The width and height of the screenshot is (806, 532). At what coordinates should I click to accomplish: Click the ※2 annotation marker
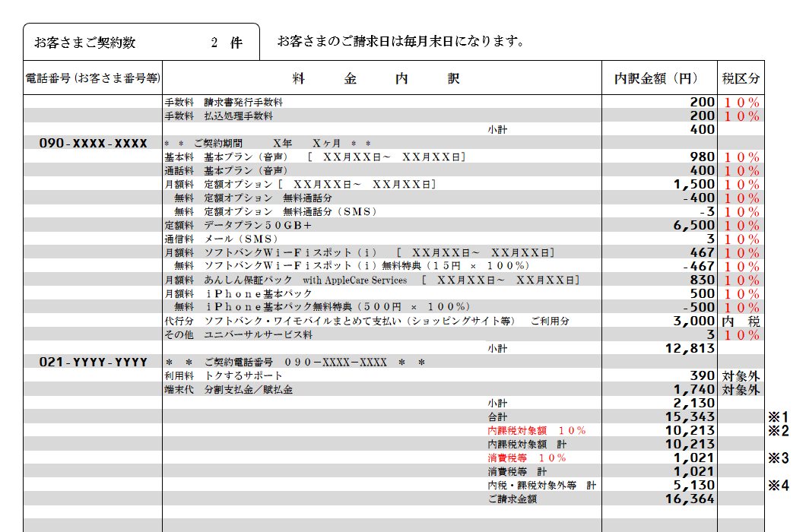coord(778,430)
